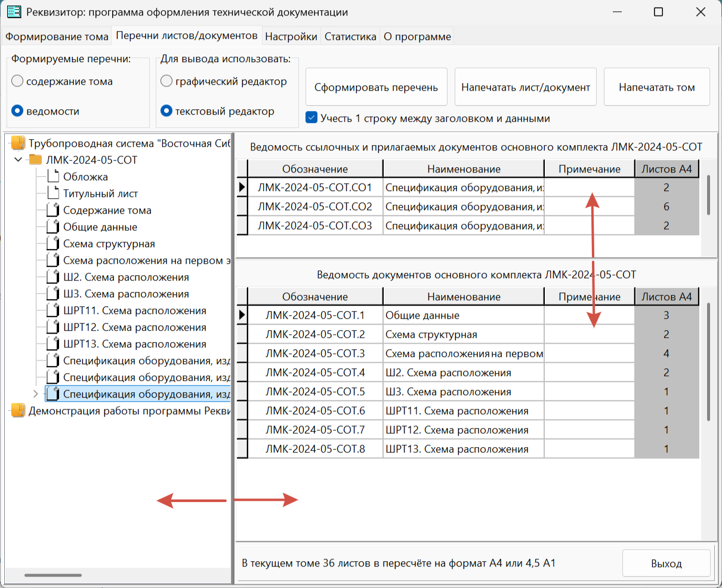Click the document icon beside Общие данные

point(53,227)
